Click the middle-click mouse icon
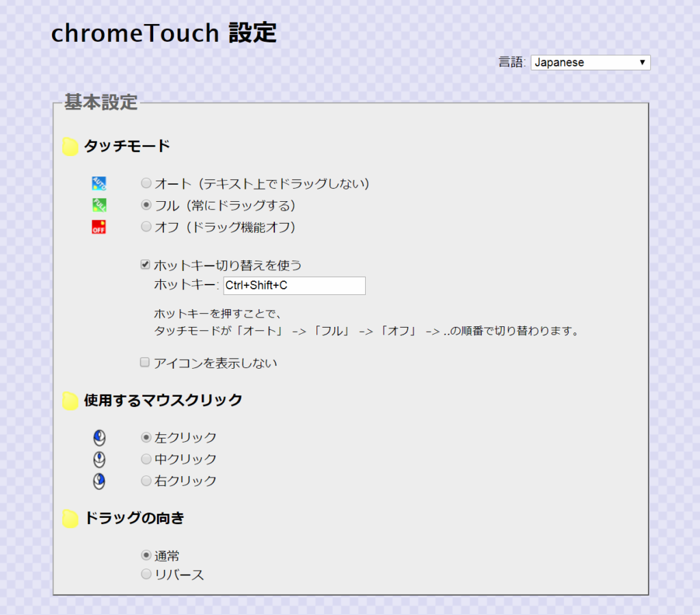The height and width of the screenshot is (615, 700). 99,459
